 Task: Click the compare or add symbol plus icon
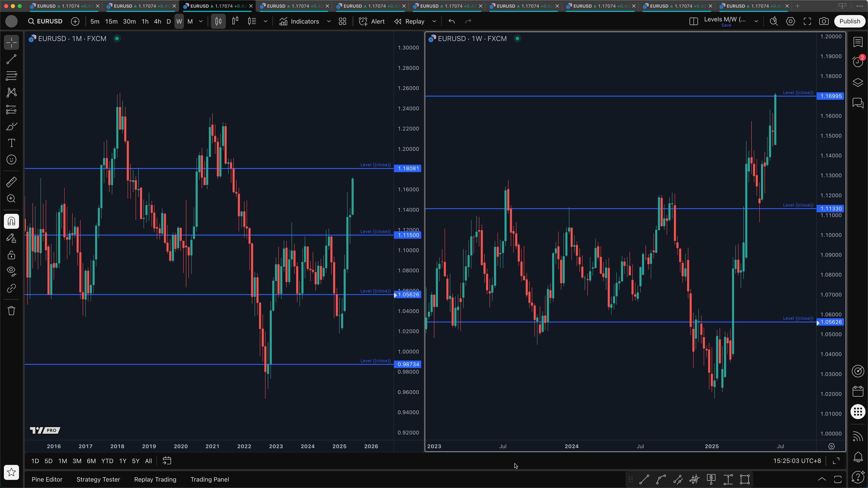(75, 21)
